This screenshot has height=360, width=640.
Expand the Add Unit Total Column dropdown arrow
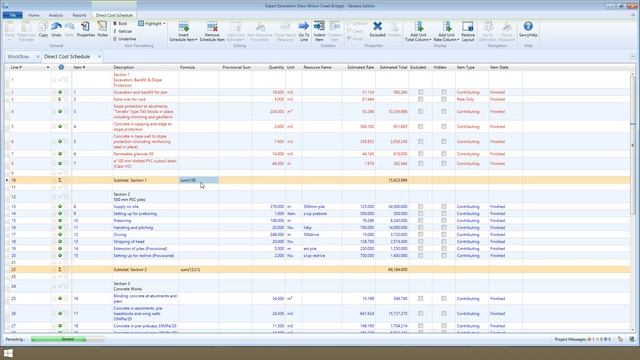pos(430,40)
